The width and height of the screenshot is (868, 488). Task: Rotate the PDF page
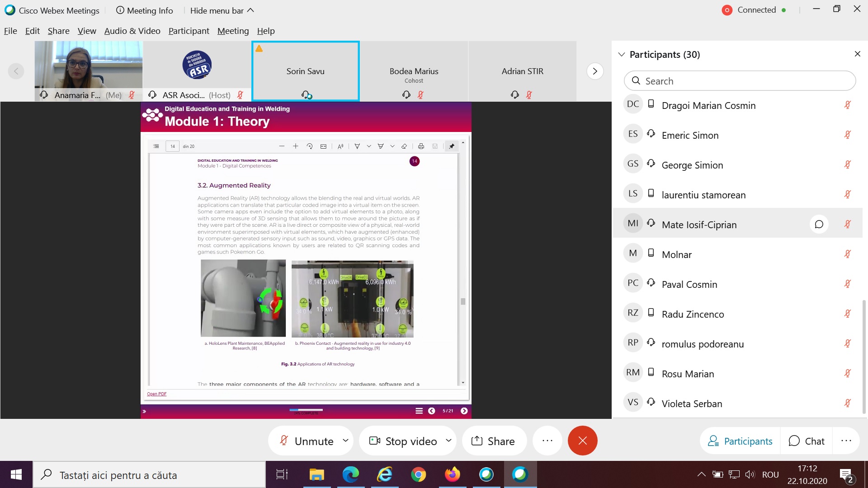click(x=310, y=146)
